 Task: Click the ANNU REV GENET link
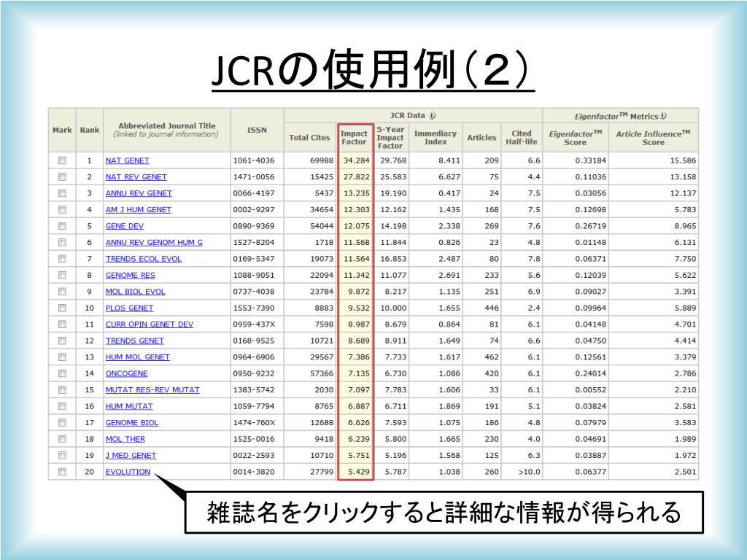pos(139,193)
